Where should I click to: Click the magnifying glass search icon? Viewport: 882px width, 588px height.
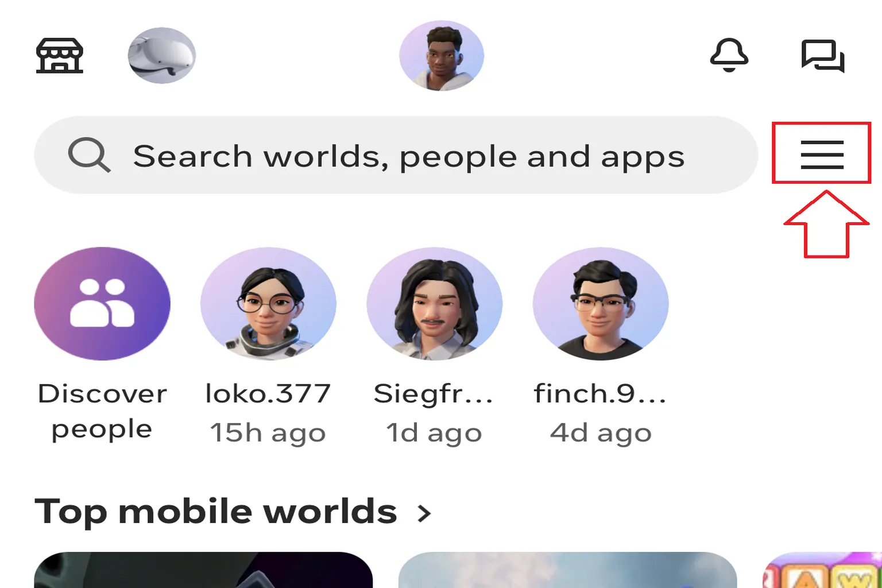89,155
